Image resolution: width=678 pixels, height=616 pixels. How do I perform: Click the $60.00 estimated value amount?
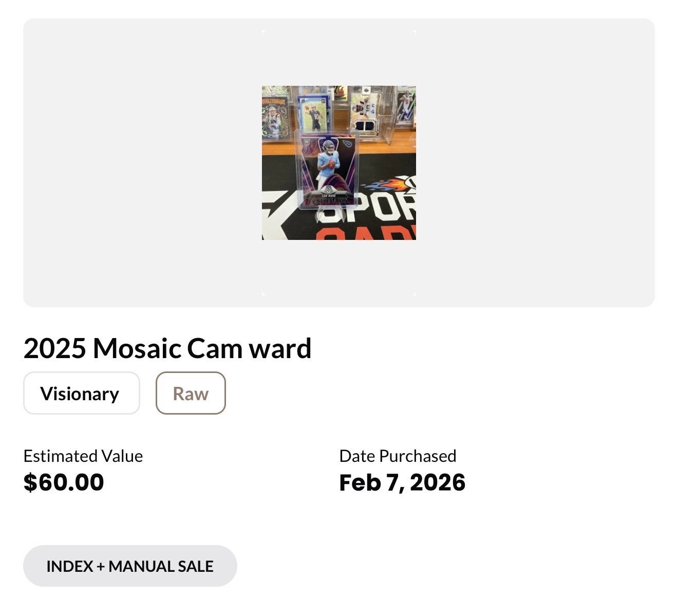coord(64,482)
